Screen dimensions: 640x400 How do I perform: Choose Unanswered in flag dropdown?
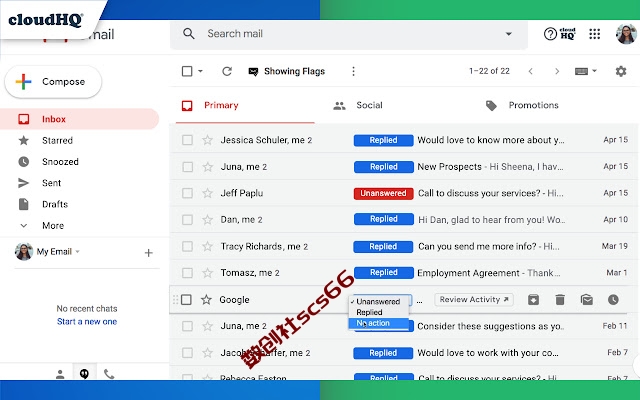pyautogui.click(x=378, y=302)
